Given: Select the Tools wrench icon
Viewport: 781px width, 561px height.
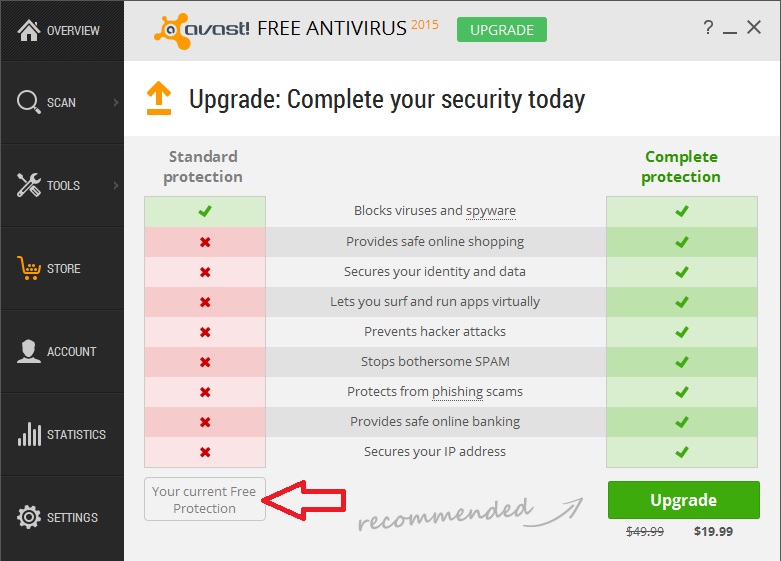Looking at the screenshot, I should point(29,185).
